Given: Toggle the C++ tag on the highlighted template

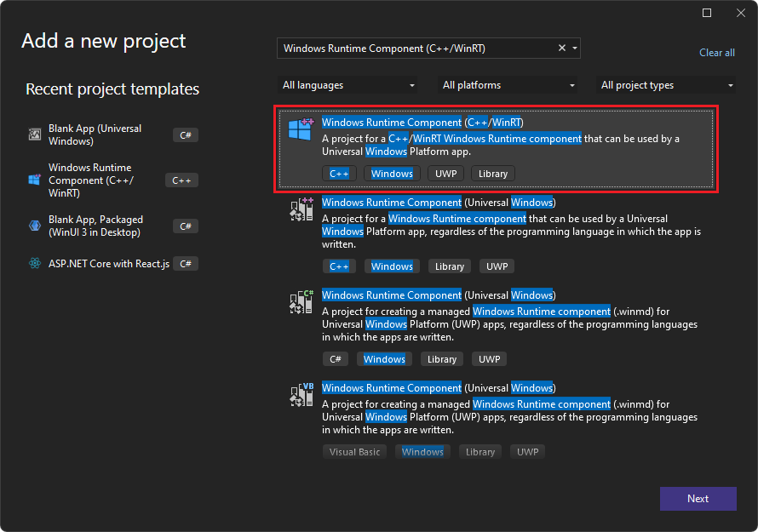Looking at the screenshot, I should [x=339, y=173].
